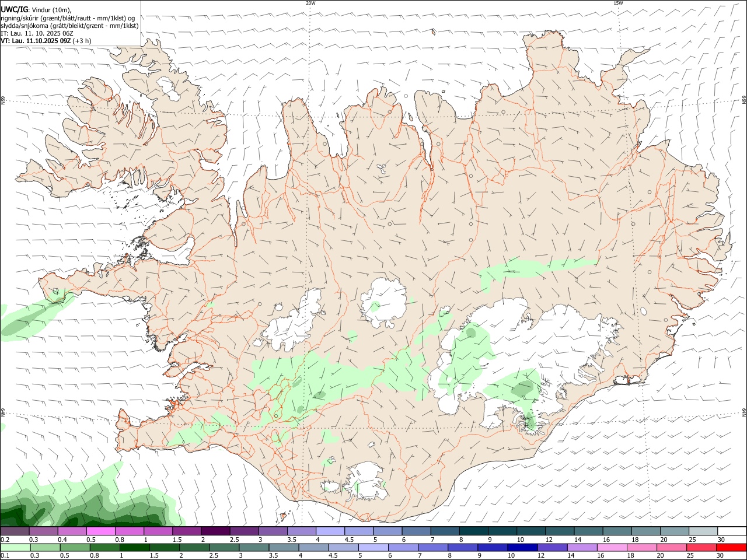Screen dimensions: 747x560
Task: Click the darkest green 1 swatch in lower legend row
Action: [134, 548]
